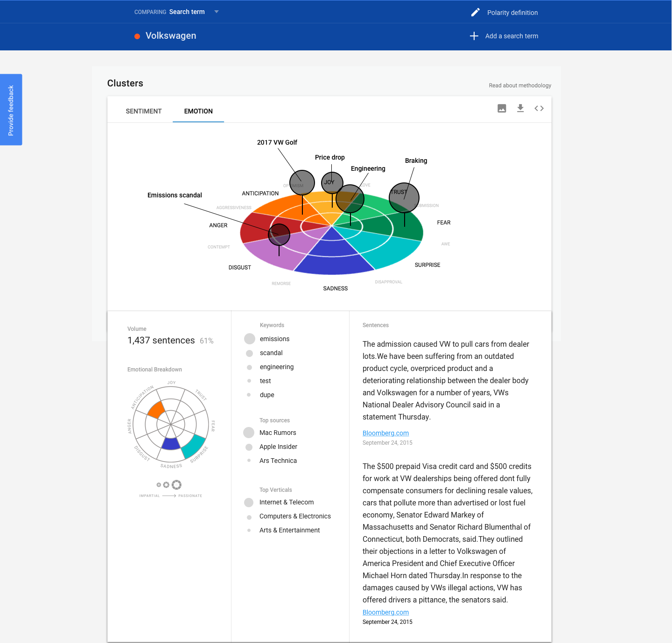Viewport: 672px width, 643px height.
Task: Select the Emissions scandal cluster bubble
Action: (279, 234)
